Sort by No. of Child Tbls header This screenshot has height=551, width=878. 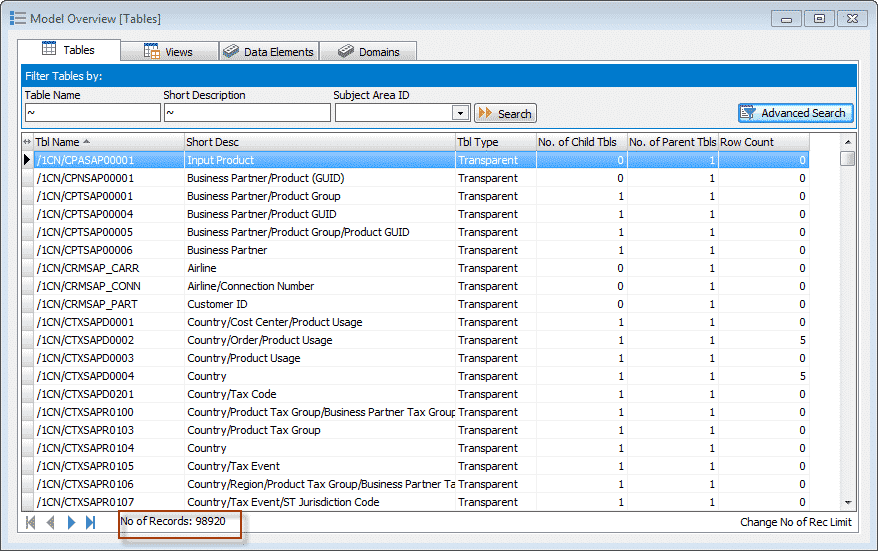[x=581, y=142]
